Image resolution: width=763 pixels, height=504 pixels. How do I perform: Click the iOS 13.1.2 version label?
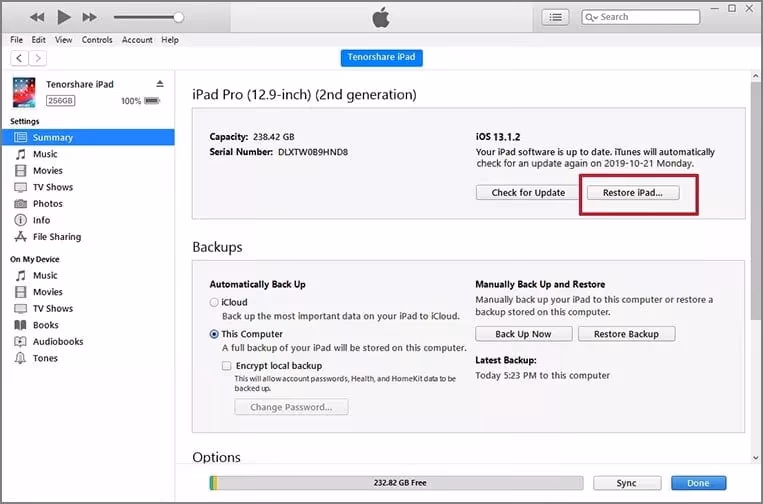(x=498, y=137)
